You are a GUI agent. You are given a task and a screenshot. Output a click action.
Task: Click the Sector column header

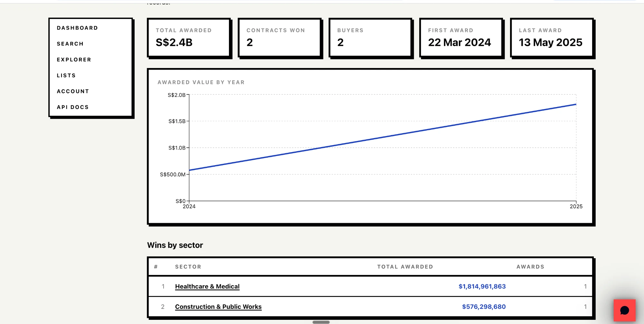188,267
